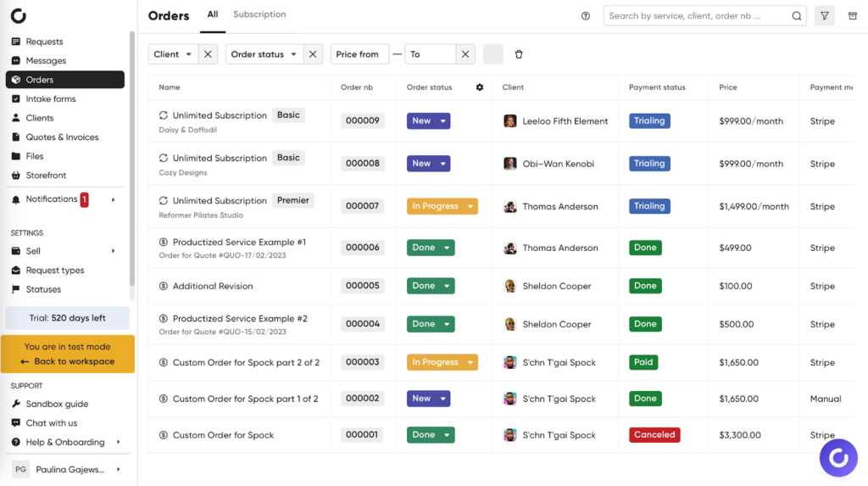
Task: Click Leeloo Fifth Element avatar
Action: (509, 120)
